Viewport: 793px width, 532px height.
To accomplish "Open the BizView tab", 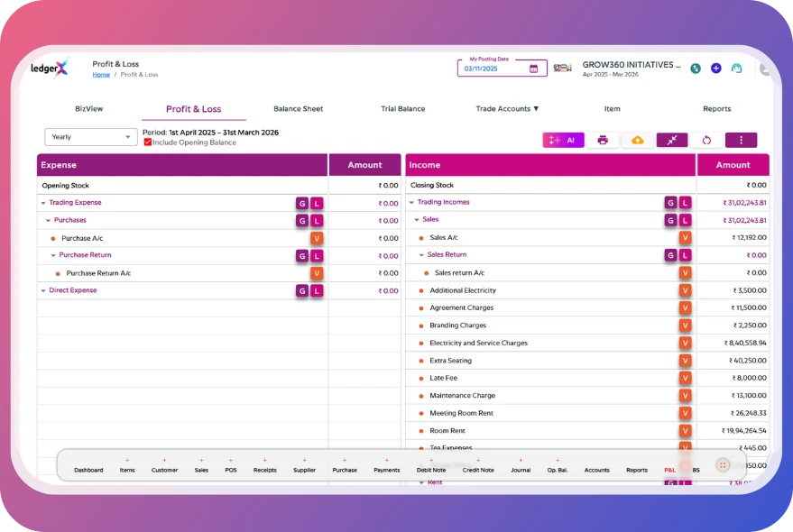I will 88,109.
